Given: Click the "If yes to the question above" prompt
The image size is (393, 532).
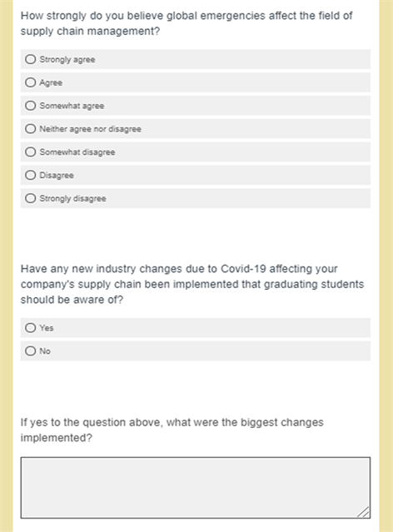Looking at the screenshot, I should (172, 430).
